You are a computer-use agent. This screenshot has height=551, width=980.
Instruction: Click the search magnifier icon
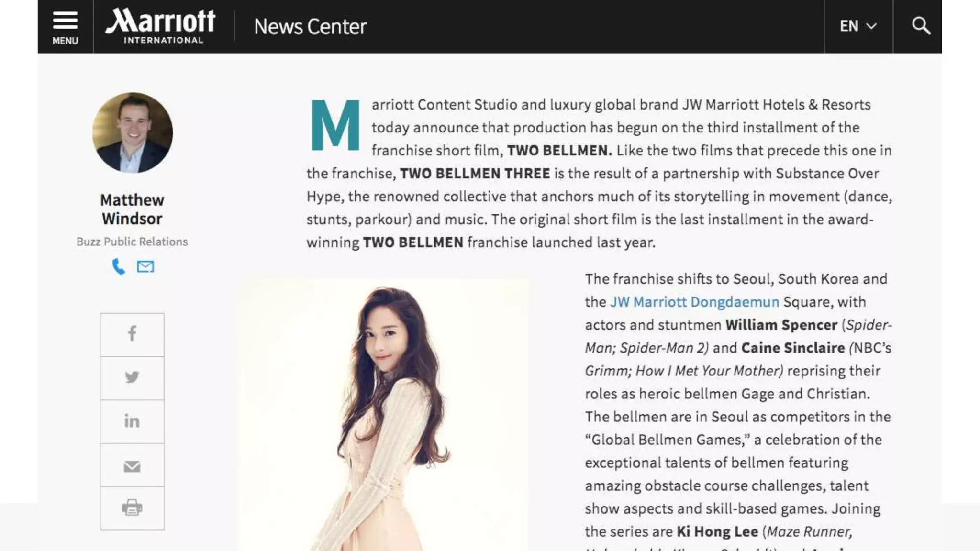(x=921, y=26)
